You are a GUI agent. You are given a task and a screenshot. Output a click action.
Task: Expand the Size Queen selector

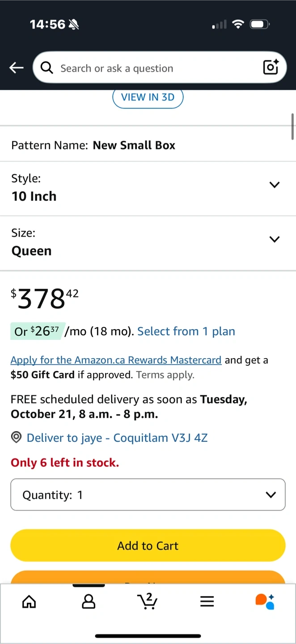click(x=275, y=239)
